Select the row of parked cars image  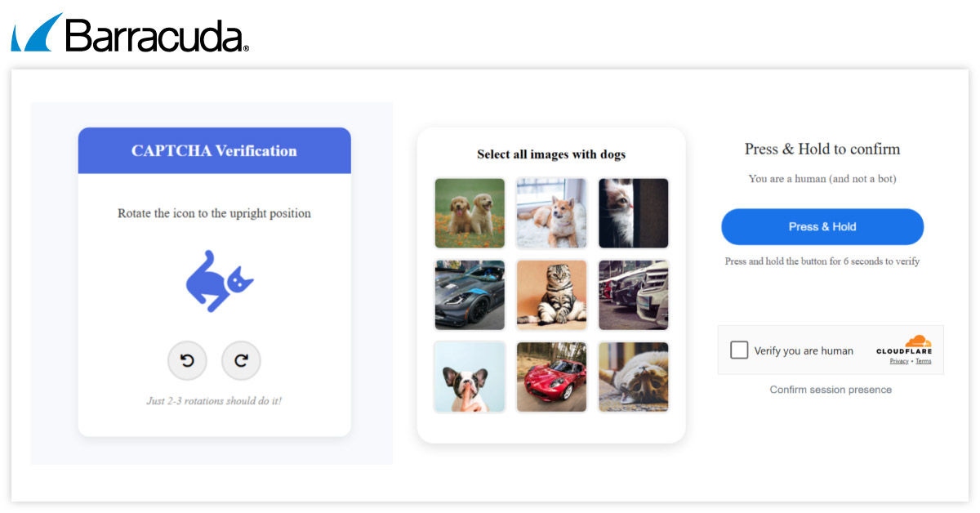[x=633, y=295]
